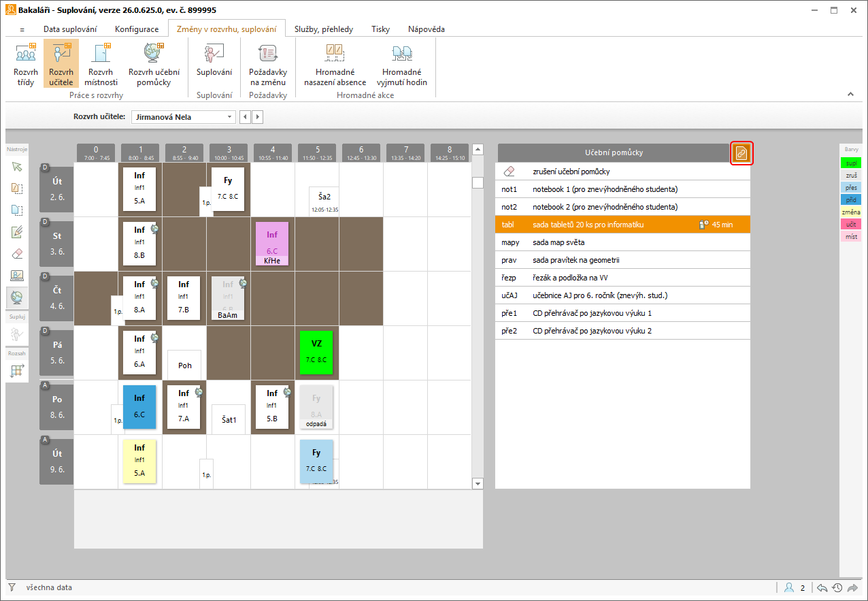Click the filter funnel icon in status bar
868x601 pixels.
12,587
